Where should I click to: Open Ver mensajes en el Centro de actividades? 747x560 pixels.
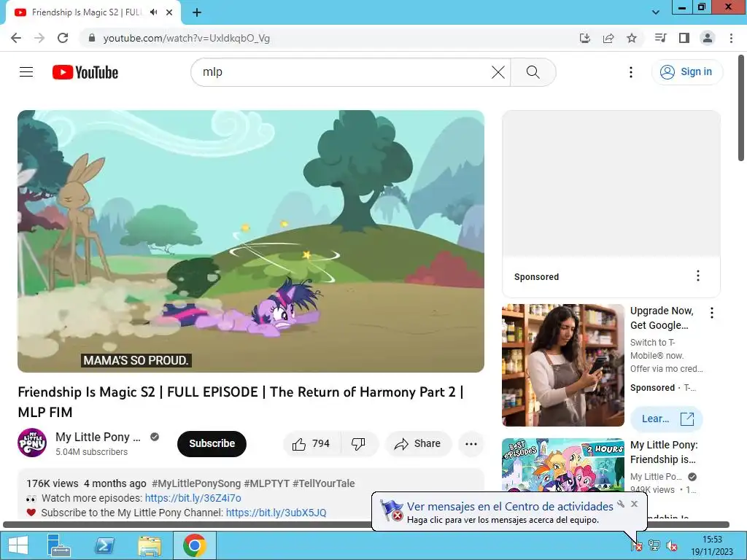(x=510, y=506)
